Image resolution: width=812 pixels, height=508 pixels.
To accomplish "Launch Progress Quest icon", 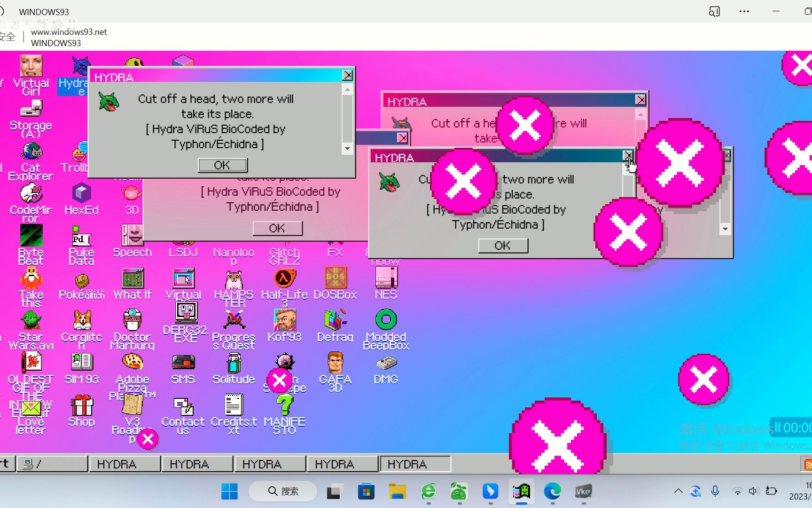I will point(234,329).
